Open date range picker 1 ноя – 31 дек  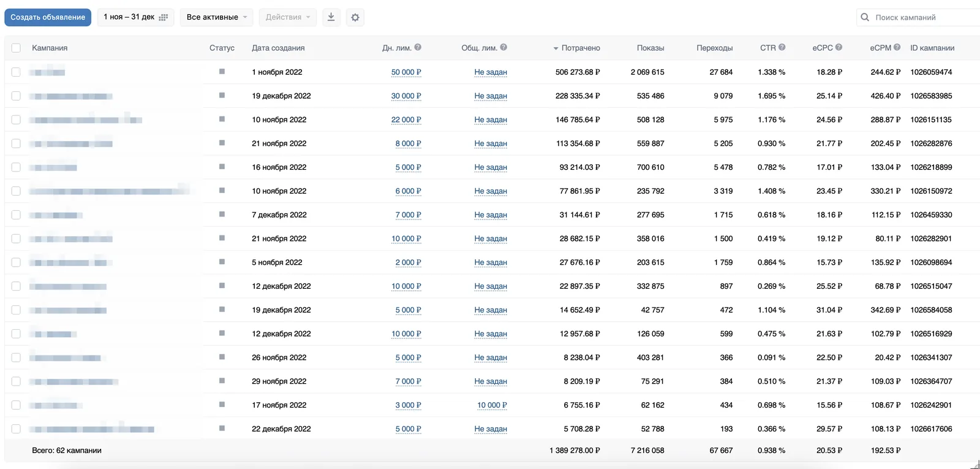click(x=135, y=17)
